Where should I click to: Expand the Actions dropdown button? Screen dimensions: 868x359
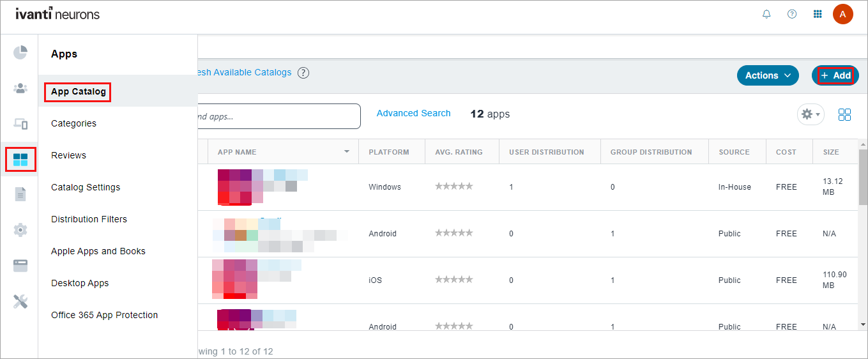coord(768,75)
